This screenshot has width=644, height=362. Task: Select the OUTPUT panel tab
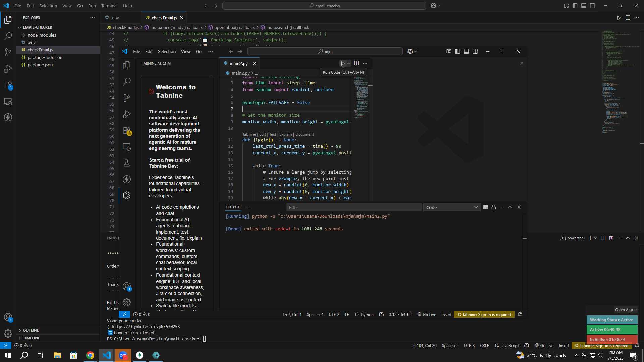point(233,207)
